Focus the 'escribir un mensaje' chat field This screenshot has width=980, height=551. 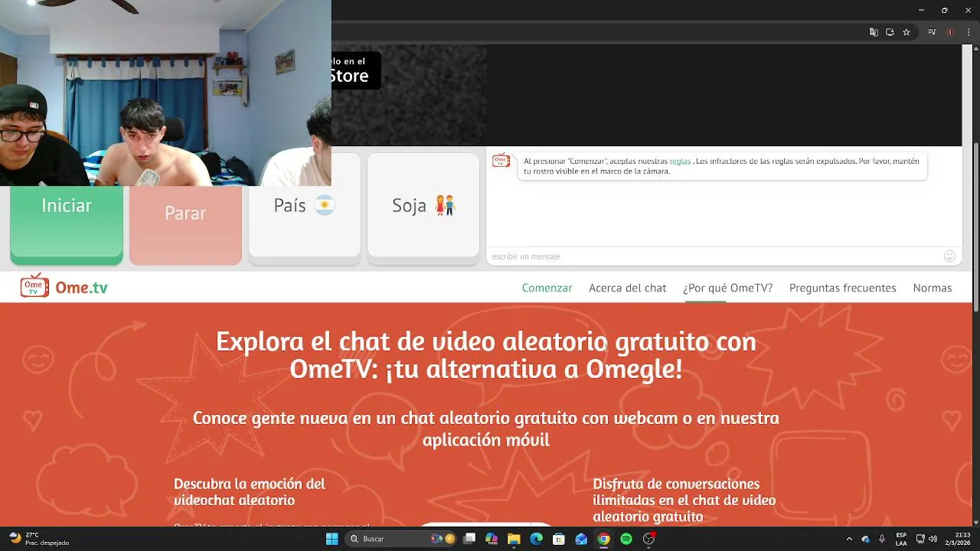(712, 256)
